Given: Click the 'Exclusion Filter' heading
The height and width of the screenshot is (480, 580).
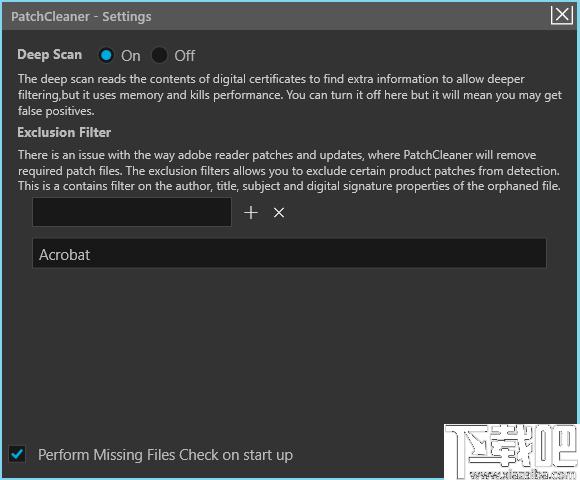Looking at the screenshot, I should point(64,132).
